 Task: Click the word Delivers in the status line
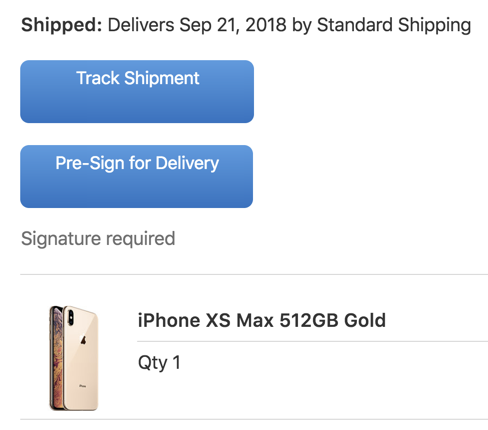point(141,25)
